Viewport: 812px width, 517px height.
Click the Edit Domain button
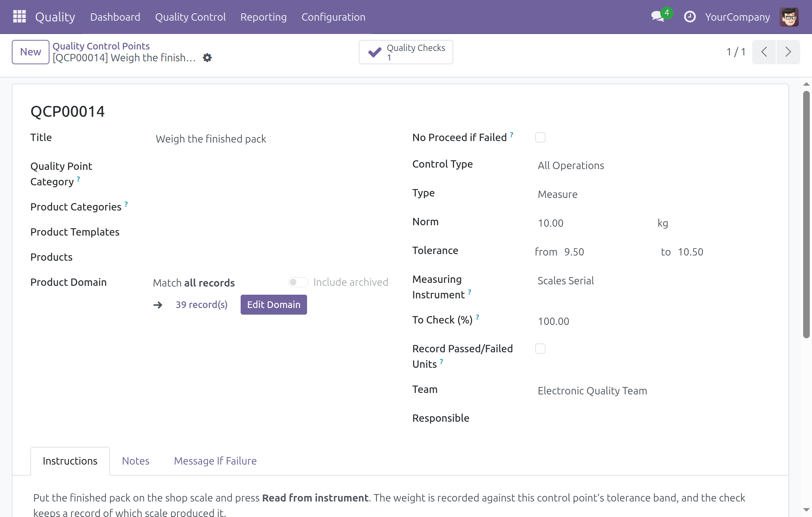pos(274,305)
